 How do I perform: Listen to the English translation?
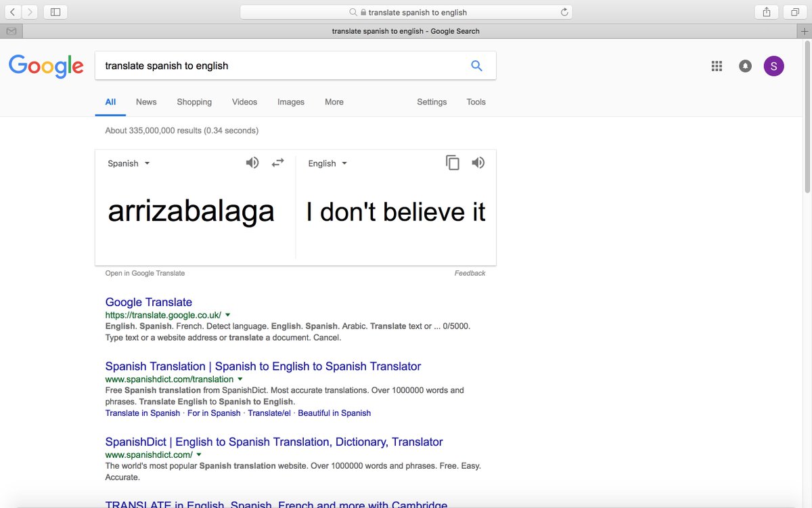point(478,163)
